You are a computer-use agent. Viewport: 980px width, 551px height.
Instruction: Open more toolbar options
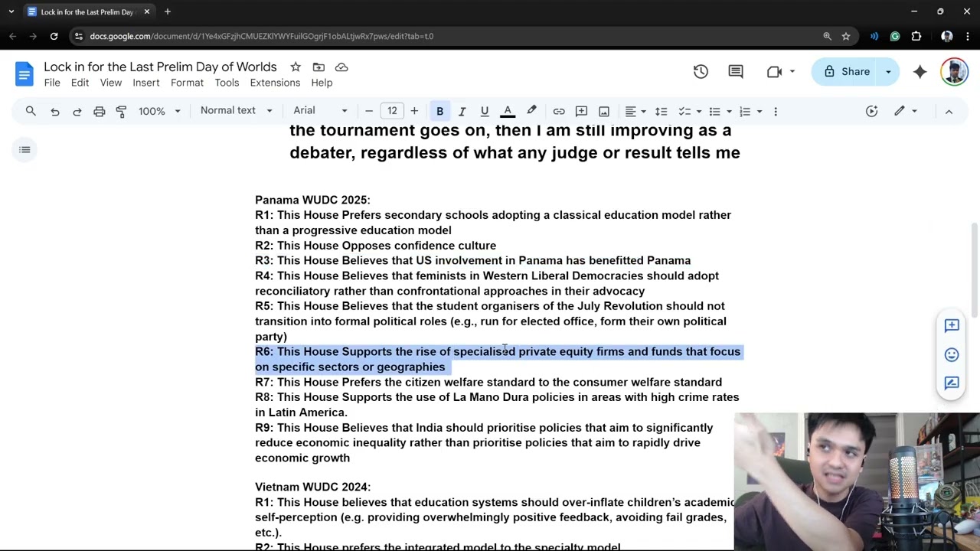pyautogui.click(x=776, y=111)
